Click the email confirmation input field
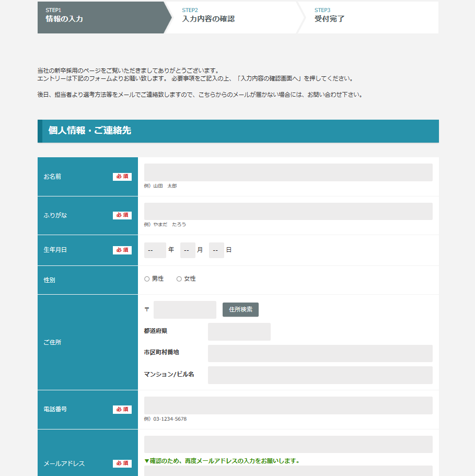Screen dimensions: 475x476 288,470
